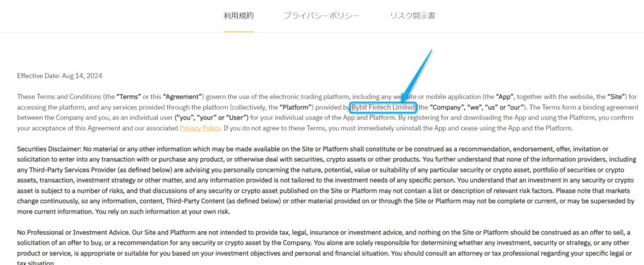Switch to the プライバシーポリシー tab

[321, 16]
